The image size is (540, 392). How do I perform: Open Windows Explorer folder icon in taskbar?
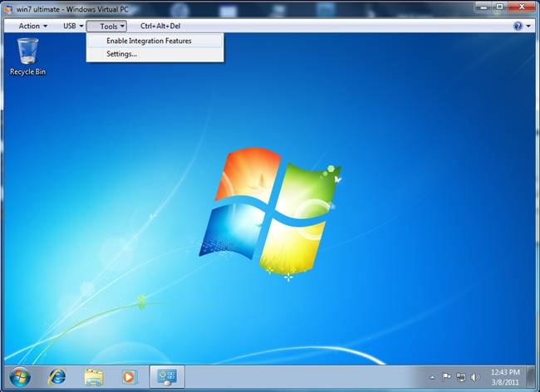point(93,377)
